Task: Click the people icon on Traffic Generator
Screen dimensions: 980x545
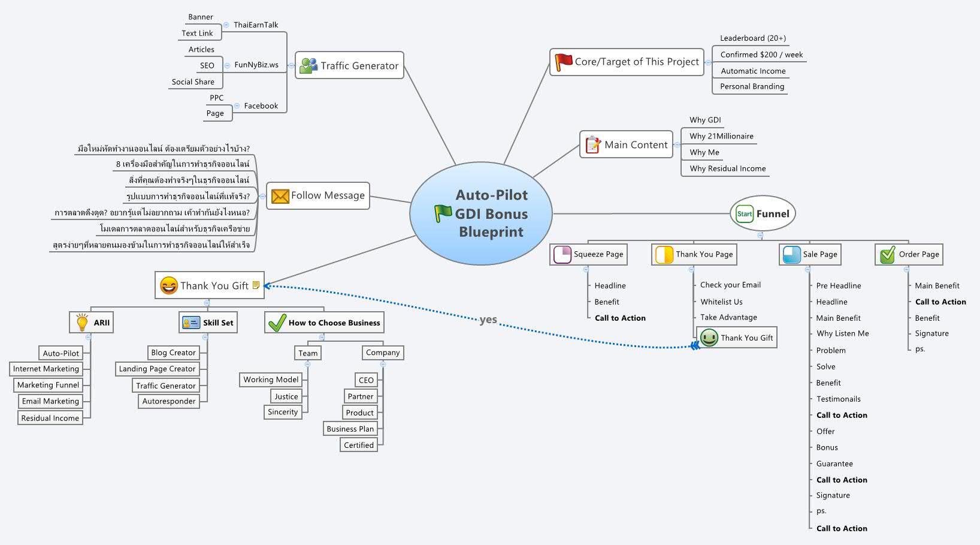Action: [x=308, y=65]
